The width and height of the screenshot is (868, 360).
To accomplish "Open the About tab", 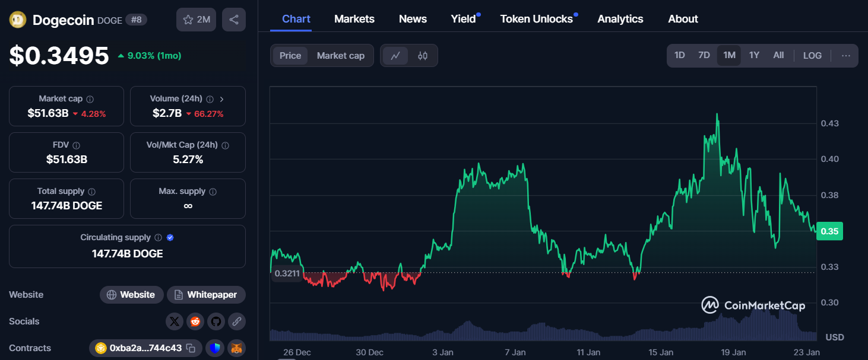I will pyautogui.click(x=683, y=19).
